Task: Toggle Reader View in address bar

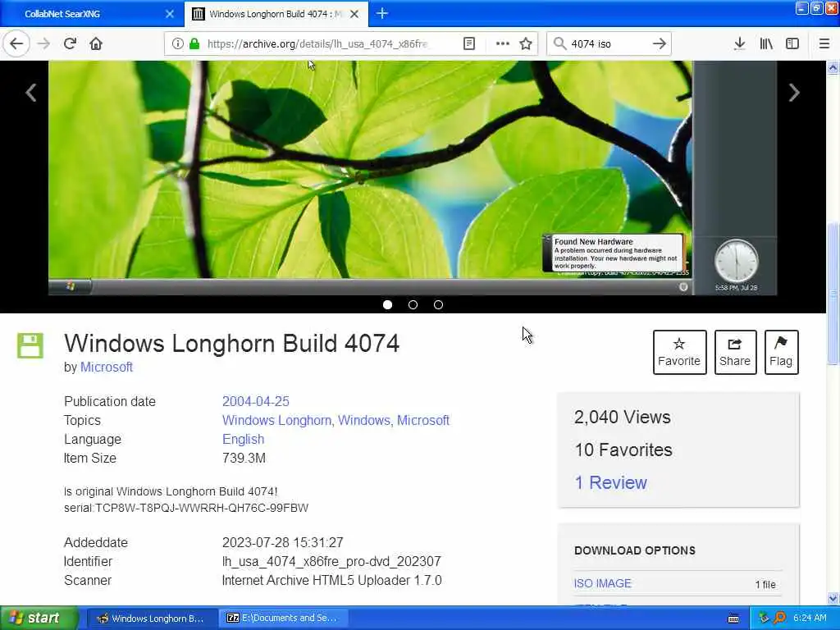Action: 468,43
